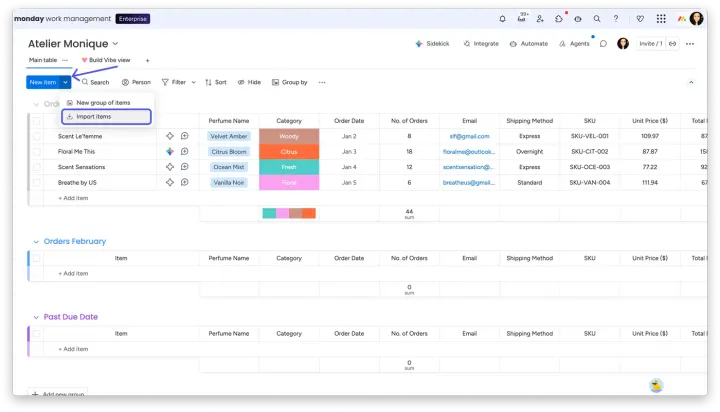Open the Person filter
Screen dimensions: 720x412
[136, 82]
